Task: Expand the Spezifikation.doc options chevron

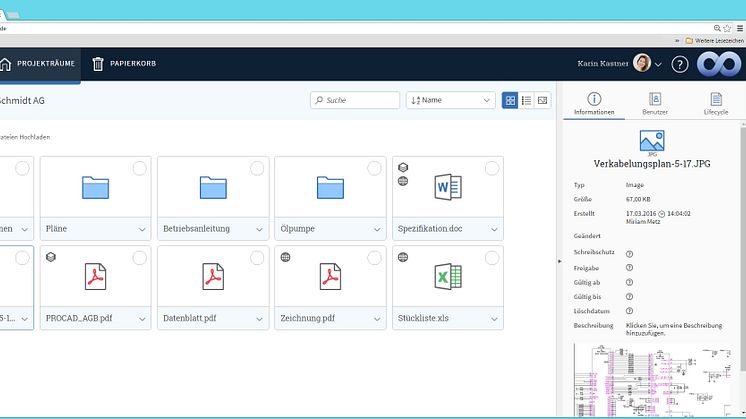Action: tap(494, 230)
